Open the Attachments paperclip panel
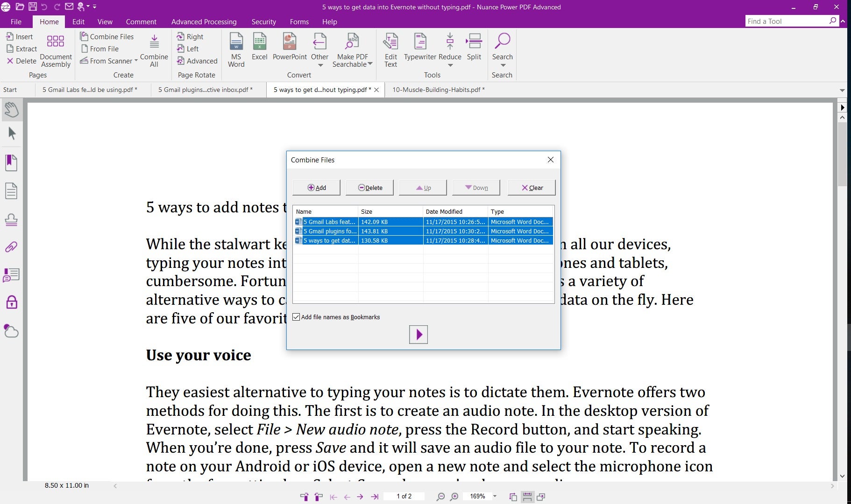Screen dimensions: 851x504 pyautogui.click(x=11, y=247)
